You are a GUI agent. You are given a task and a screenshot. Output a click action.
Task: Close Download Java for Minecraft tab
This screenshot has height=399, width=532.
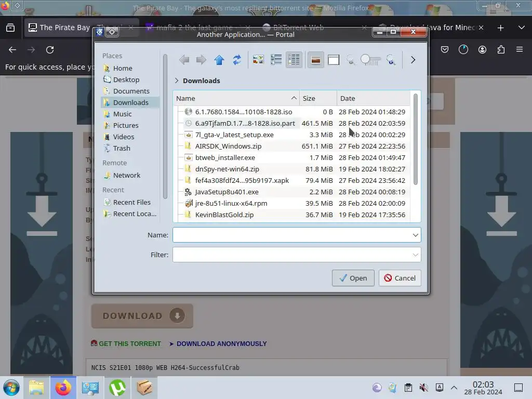point(481,28)
